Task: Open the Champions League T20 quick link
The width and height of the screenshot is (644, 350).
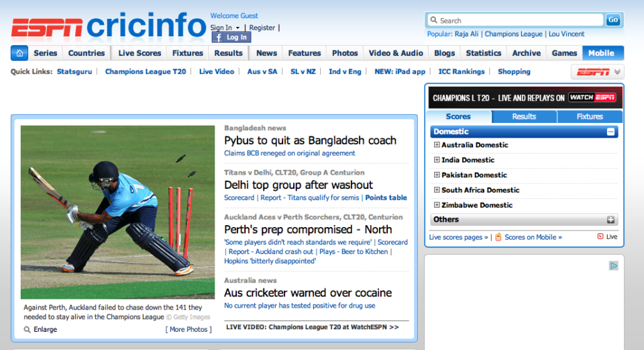Action: tap(146, 72)
